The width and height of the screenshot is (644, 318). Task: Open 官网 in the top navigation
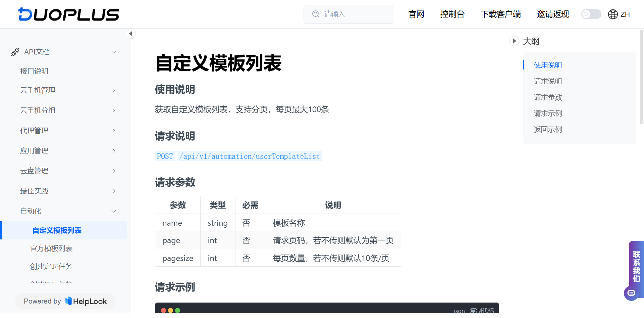point(416,14)
